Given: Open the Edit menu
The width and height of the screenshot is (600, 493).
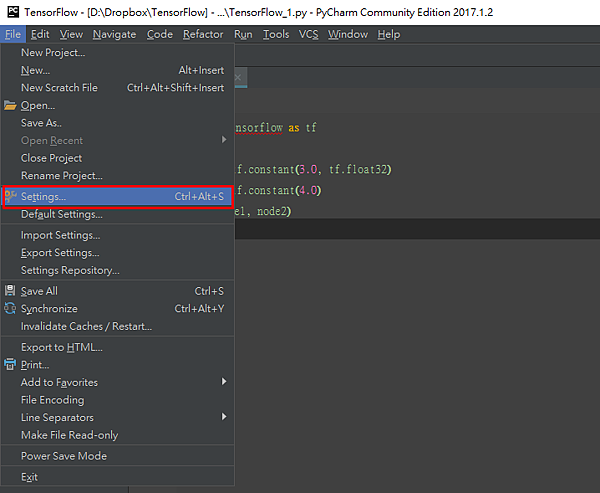Looking at the screenshot, I should tap(40, 34).
